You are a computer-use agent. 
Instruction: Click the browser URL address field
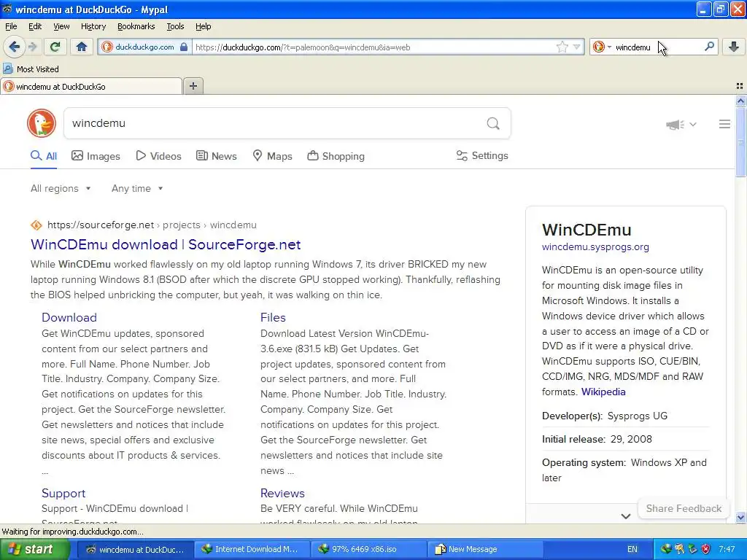click(x=374, y=47)
